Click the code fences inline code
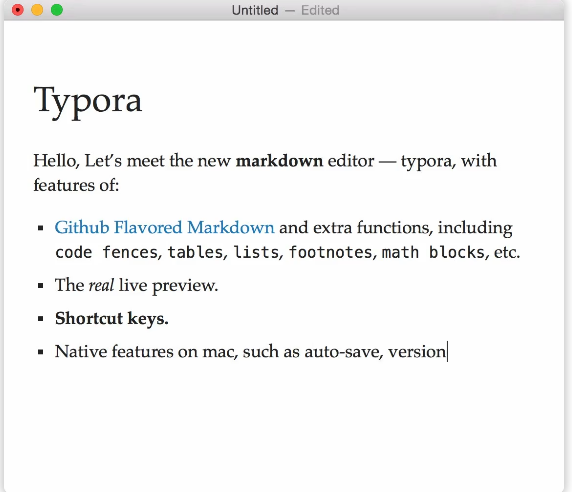This screenshot has height=492, width=572. point(106,252)
